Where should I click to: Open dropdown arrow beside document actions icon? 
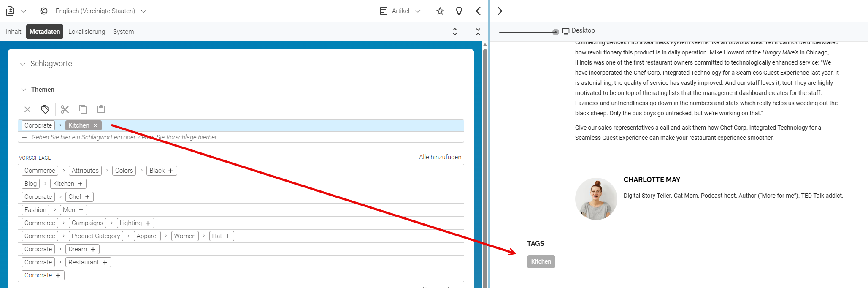coord(24,11)
